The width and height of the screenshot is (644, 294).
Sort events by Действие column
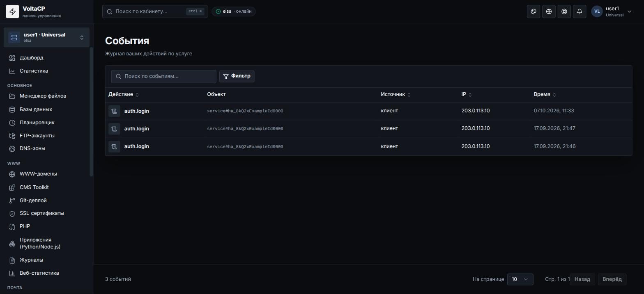[x=124, y=95]
